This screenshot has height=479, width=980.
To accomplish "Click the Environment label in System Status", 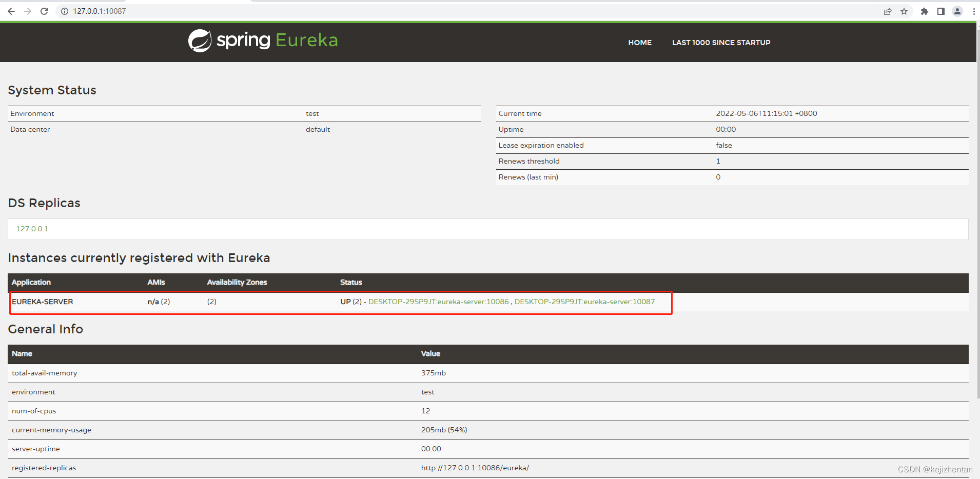I will (x=32, y=113).
